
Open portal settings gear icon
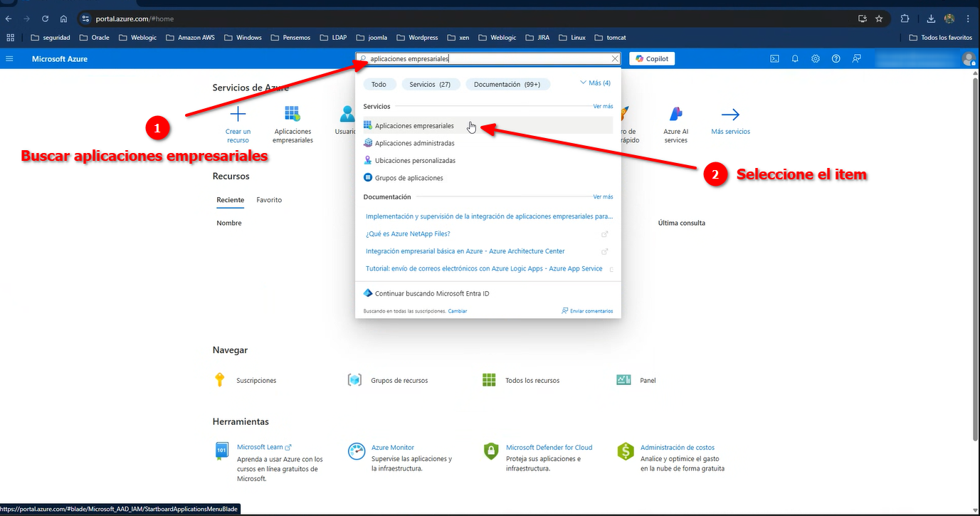pyautogui.click(x=816, y=59)
